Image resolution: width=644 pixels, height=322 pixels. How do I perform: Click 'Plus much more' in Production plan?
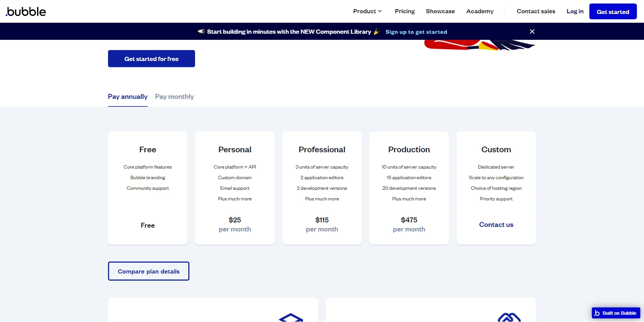(x=409, y=199)
